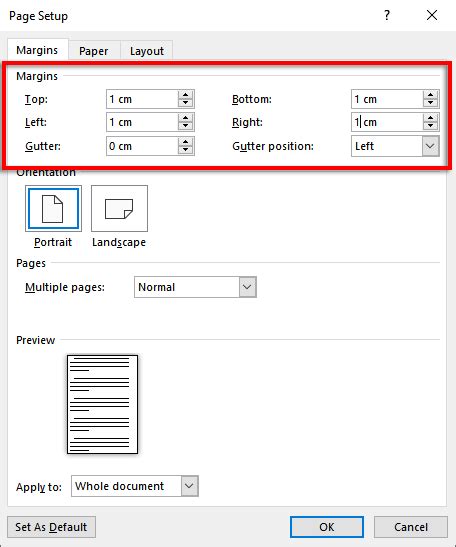Select Landscape orientation
This screenshot has height=547, width=456.
pyautogui.click(x=119, y=209)
